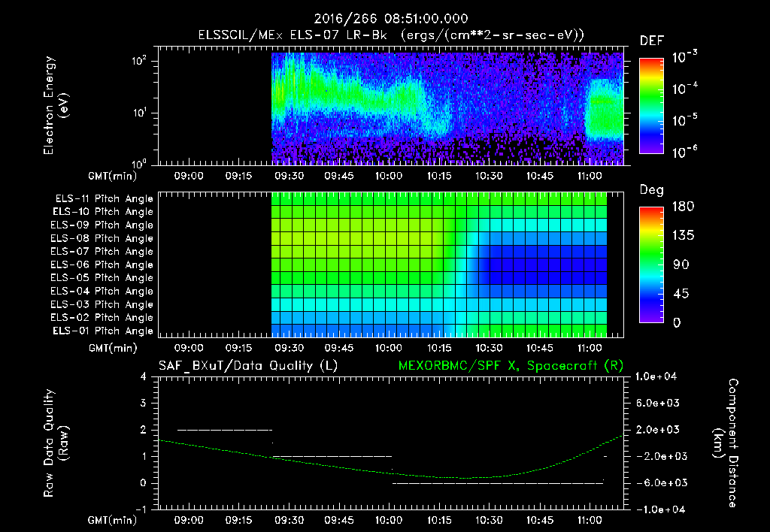Screen dimensions: 770x532
Task: Click the 10^-4 tick on DEF colorbar
Action: 684,89
